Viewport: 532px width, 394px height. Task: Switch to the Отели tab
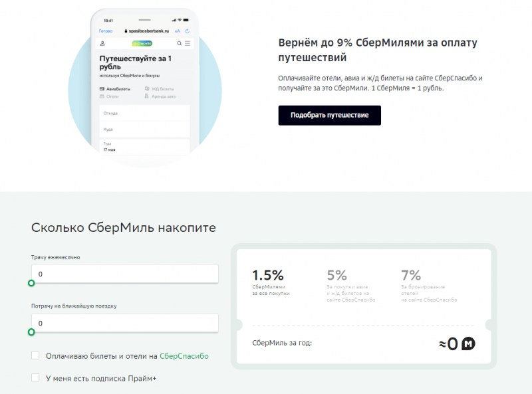(112, 97)
